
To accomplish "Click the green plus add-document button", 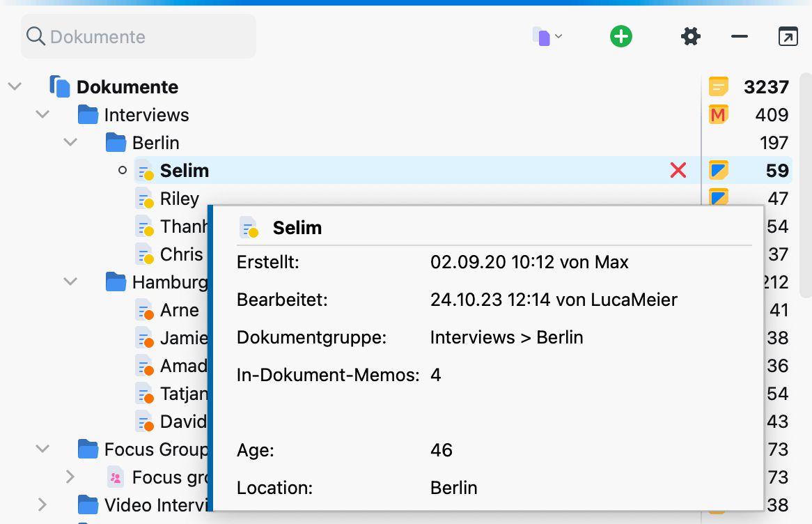I will click(x=621, y=36).
